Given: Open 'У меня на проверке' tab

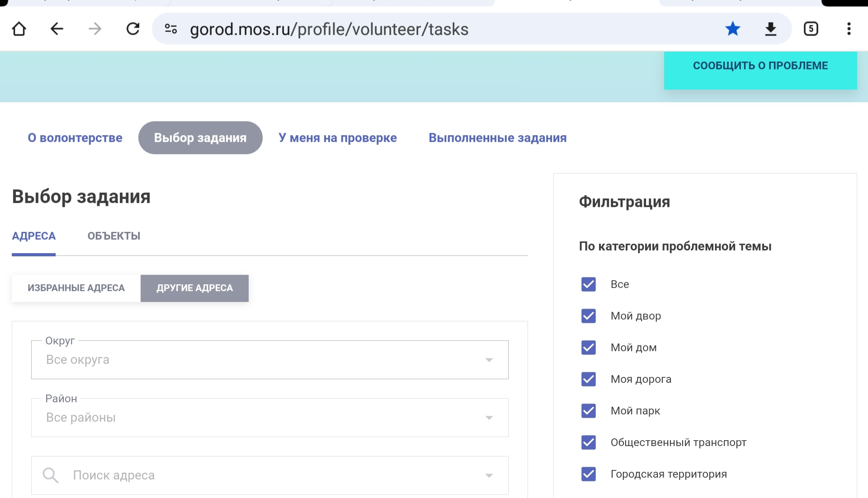Looking at the screenshot, I should coord(338,138).
